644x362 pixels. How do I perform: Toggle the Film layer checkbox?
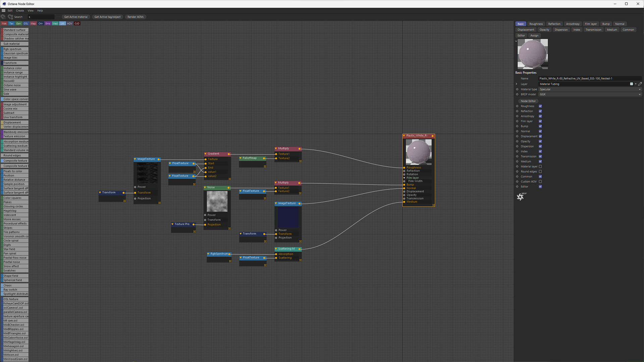point(540,121)
